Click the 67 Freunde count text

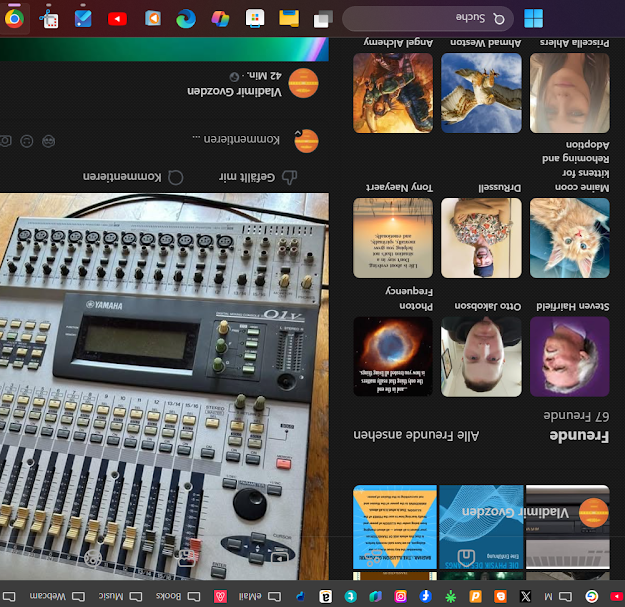pos(576,415)
